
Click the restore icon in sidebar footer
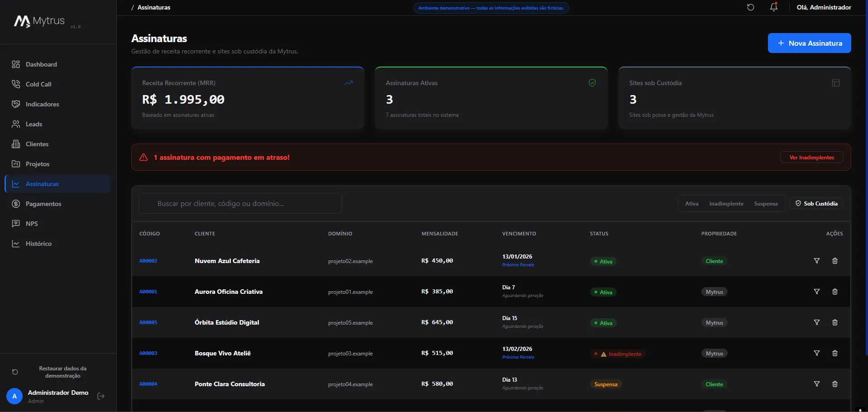(15, 372)
